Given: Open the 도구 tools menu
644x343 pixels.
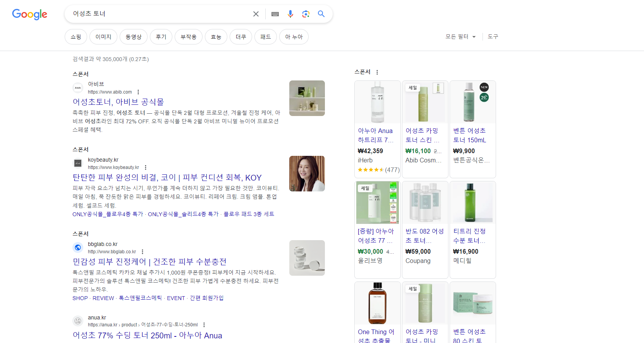Looking at the screenshot, I should [493, 37].
